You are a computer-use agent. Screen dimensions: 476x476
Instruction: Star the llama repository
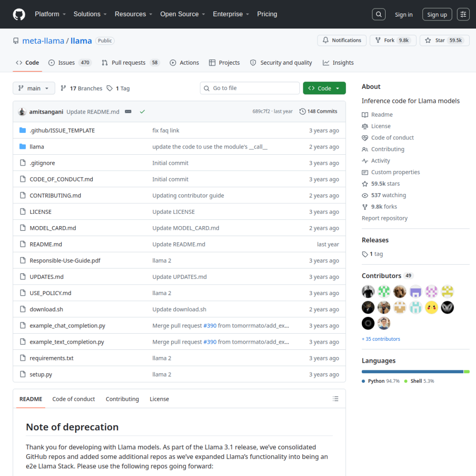click(x=445, y=40)
